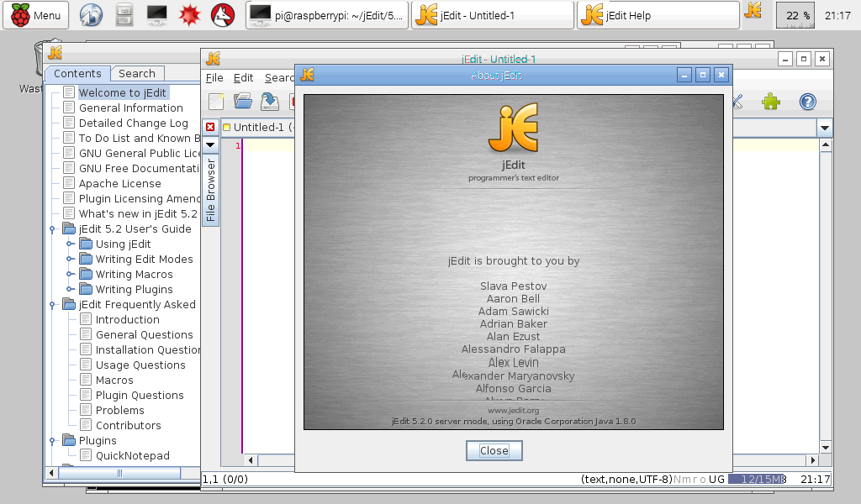Close docking area with red X icon

[210, 127]
